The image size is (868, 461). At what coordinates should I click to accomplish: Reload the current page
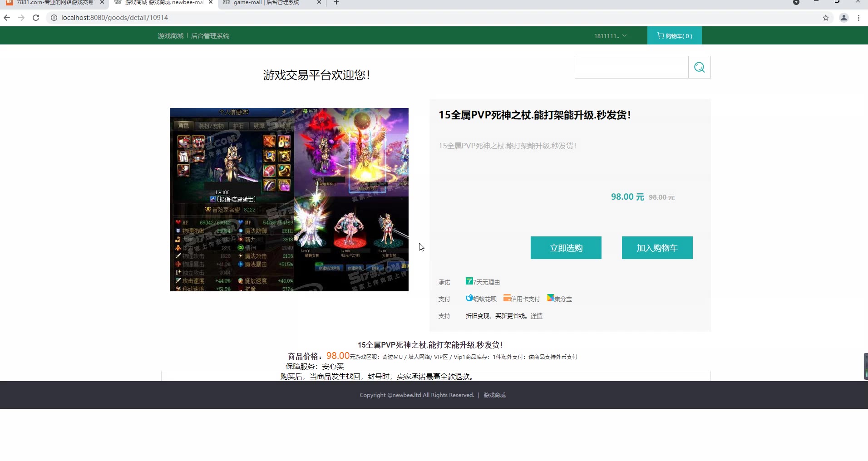(x=36, y=18)
